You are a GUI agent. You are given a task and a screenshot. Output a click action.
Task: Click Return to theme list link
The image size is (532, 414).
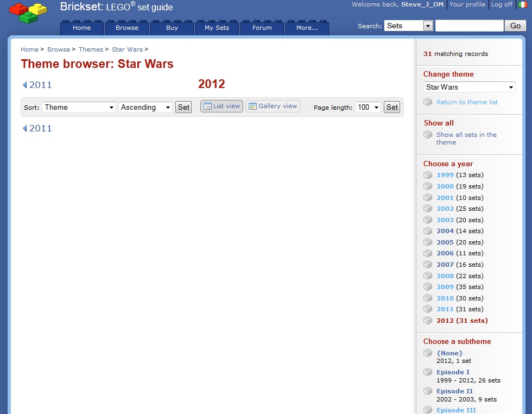[467, 102]
